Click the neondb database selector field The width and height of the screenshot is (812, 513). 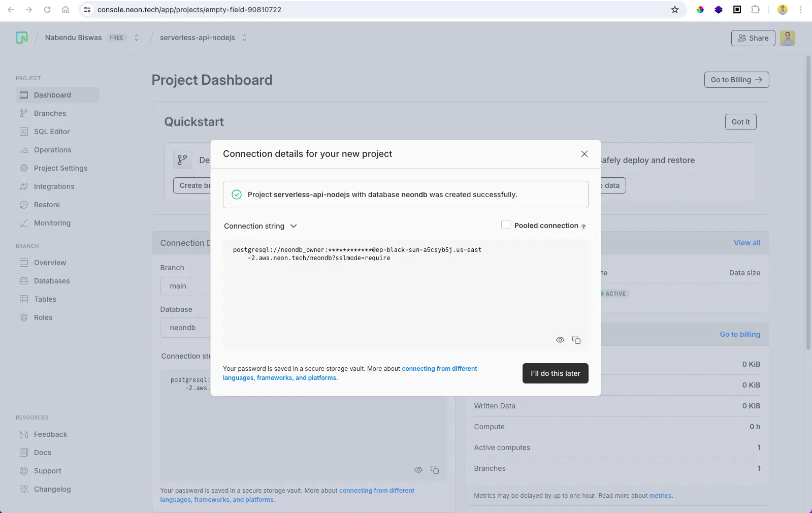tap(186, 328)
